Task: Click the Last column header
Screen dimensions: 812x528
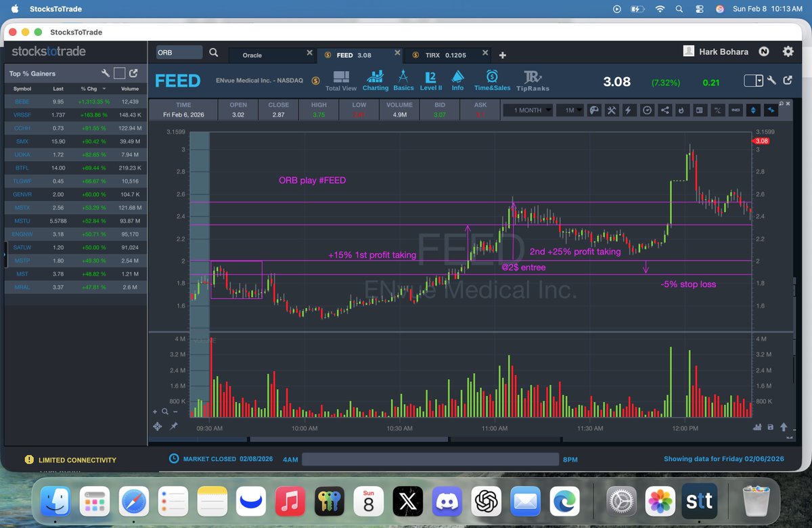Action: (x=59, y=89)
